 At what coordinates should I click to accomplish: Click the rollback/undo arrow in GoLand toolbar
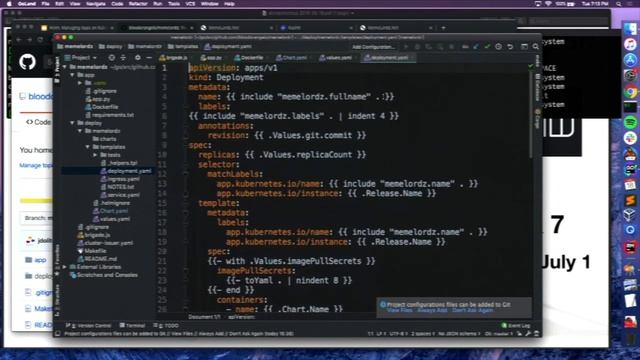tap(510, 47)
